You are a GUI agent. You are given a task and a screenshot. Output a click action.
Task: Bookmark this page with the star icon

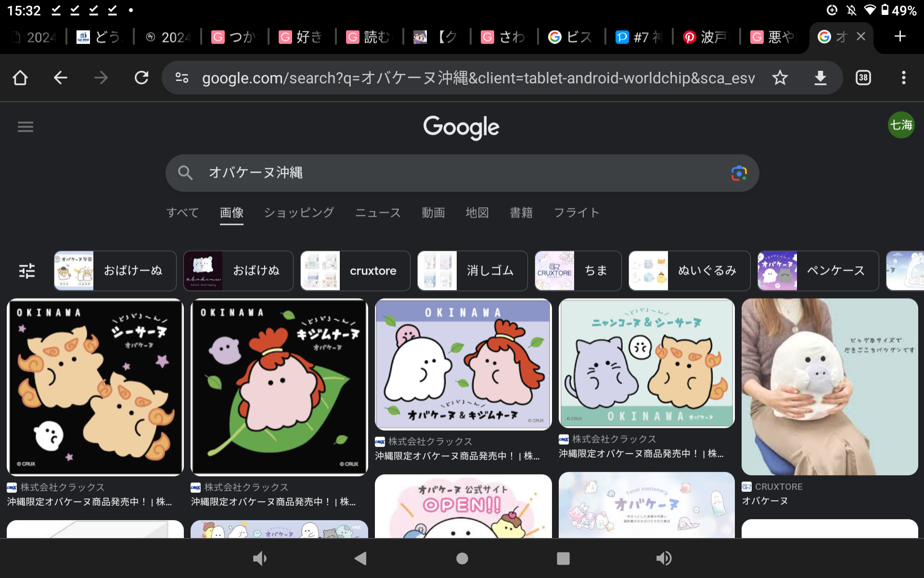(780, 78)
